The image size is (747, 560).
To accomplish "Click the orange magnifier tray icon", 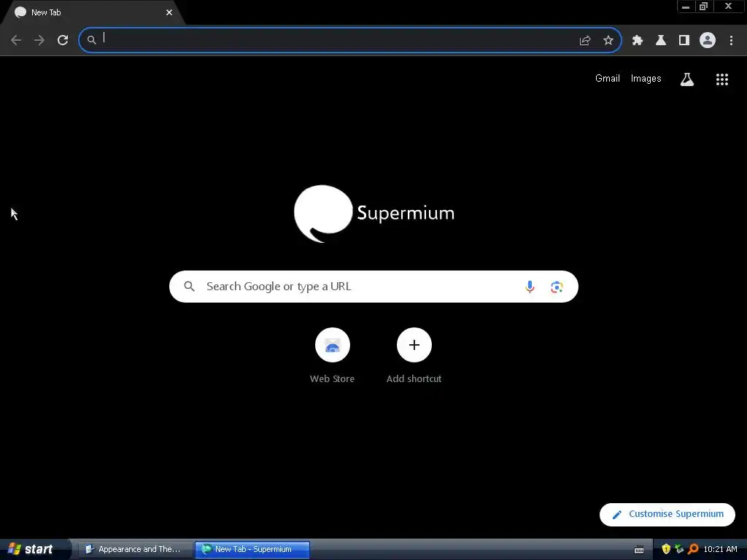I will 693,549.
